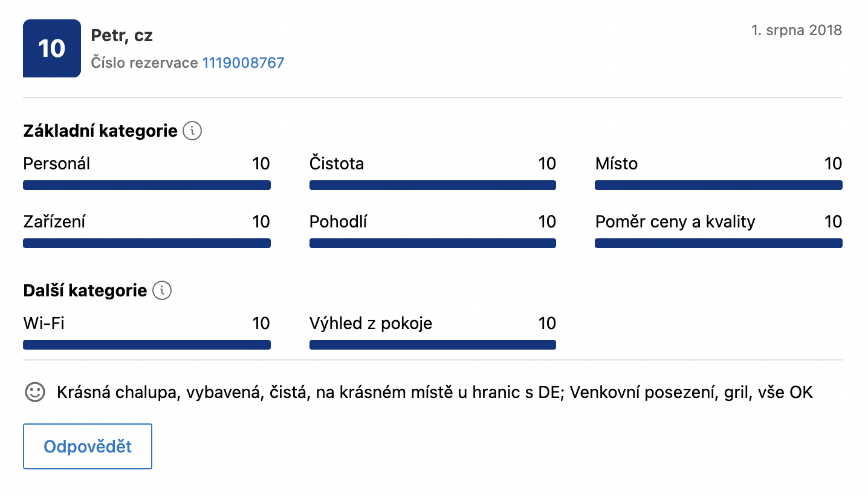The image size is (868, 496).
Task: Click the Krásná chalupa review text
Action: pos(435,393)
